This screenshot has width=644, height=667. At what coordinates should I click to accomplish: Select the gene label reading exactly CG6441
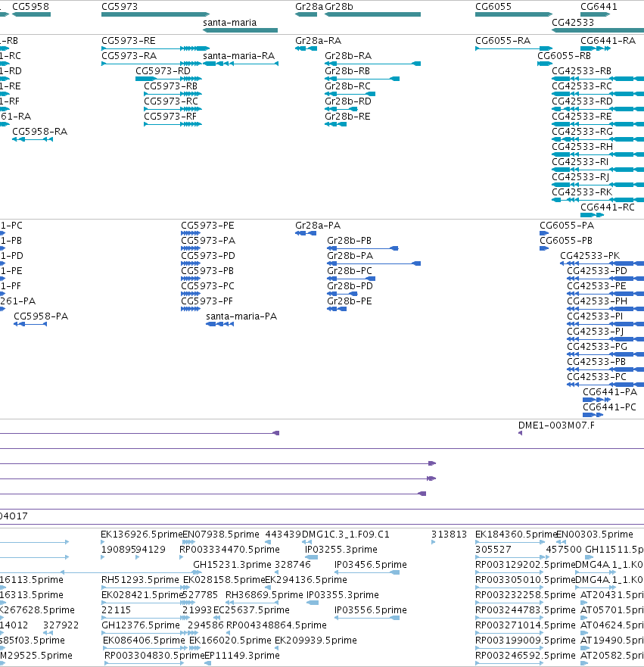tap(599, 7)
